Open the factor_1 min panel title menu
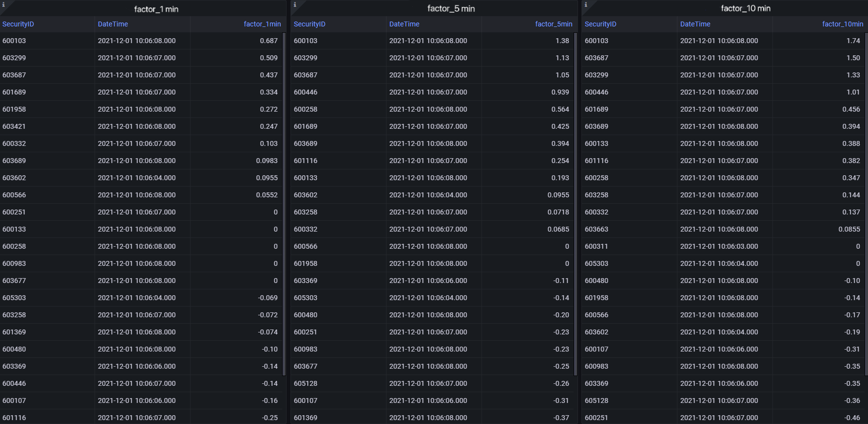 [156, 9]
